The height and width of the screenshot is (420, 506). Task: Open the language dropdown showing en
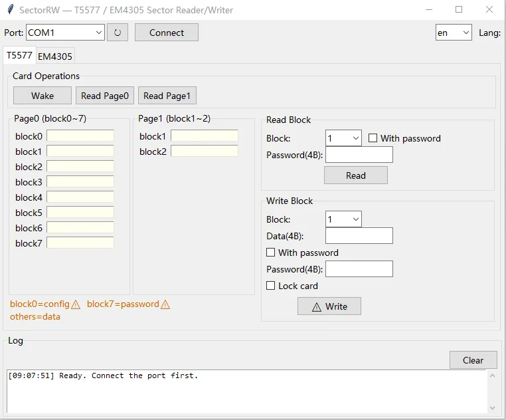coord(454,33)
